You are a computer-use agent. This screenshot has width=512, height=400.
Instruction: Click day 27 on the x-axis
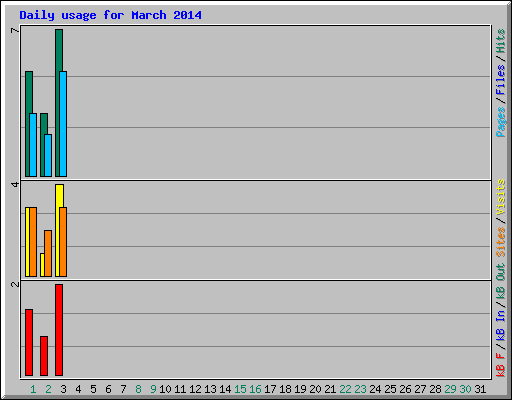coord(420,389)
